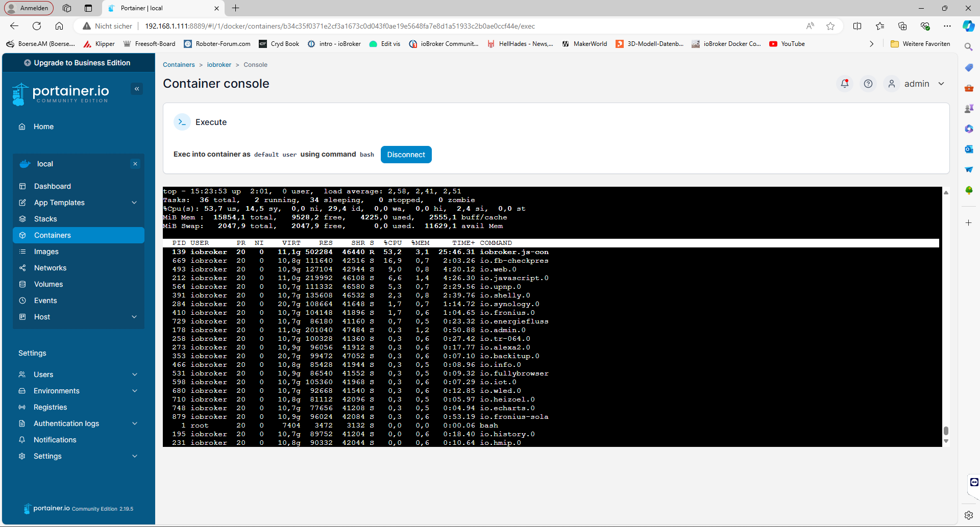Open browser workspaces icon

click(x=67, y=8)
